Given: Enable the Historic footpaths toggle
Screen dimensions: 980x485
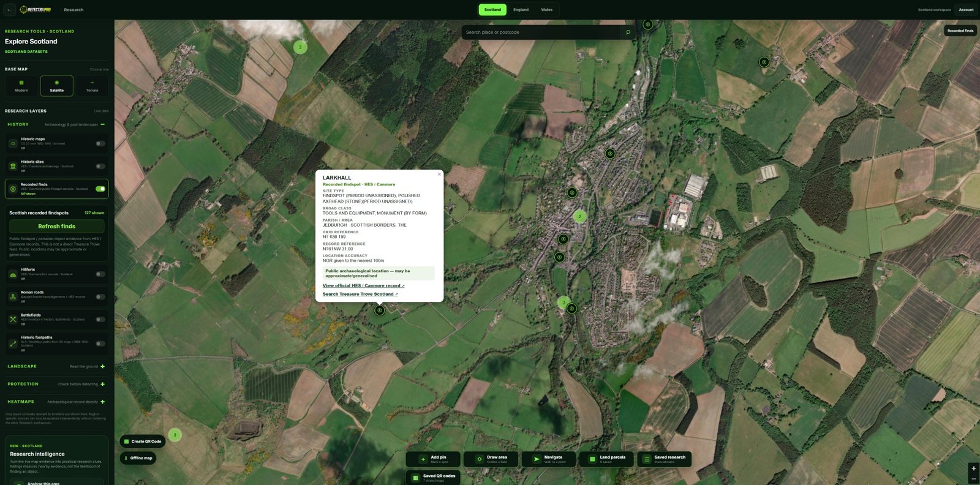Looking at the screenshot, I should coord(100,344).
